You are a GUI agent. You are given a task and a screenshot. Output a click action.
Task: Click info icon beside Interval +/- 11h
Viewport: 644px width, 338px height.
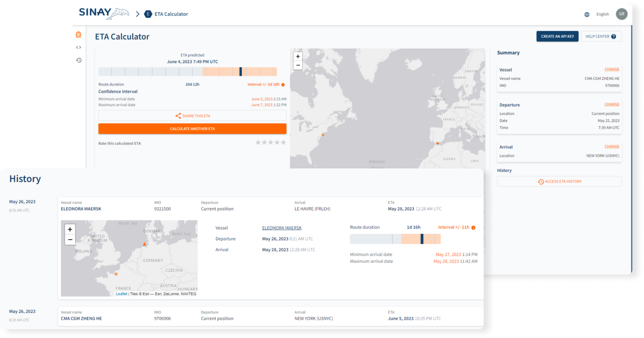click(473, 228)
